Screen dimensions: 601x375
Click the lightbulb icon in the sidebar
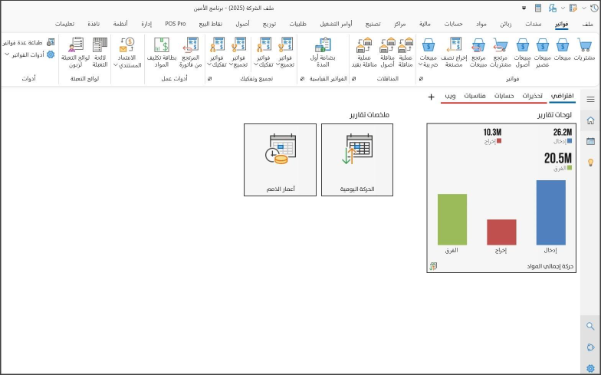tap(590, 162)
